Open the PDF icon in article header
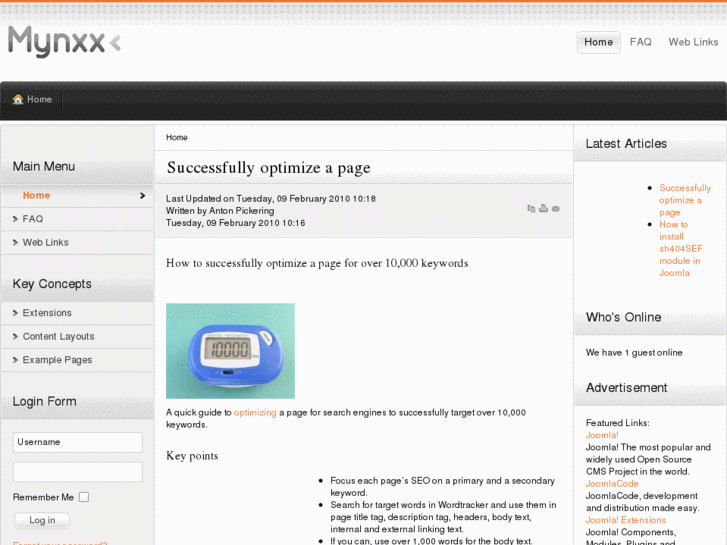Screen dimensions: 727x545 (x=531, y=209)
